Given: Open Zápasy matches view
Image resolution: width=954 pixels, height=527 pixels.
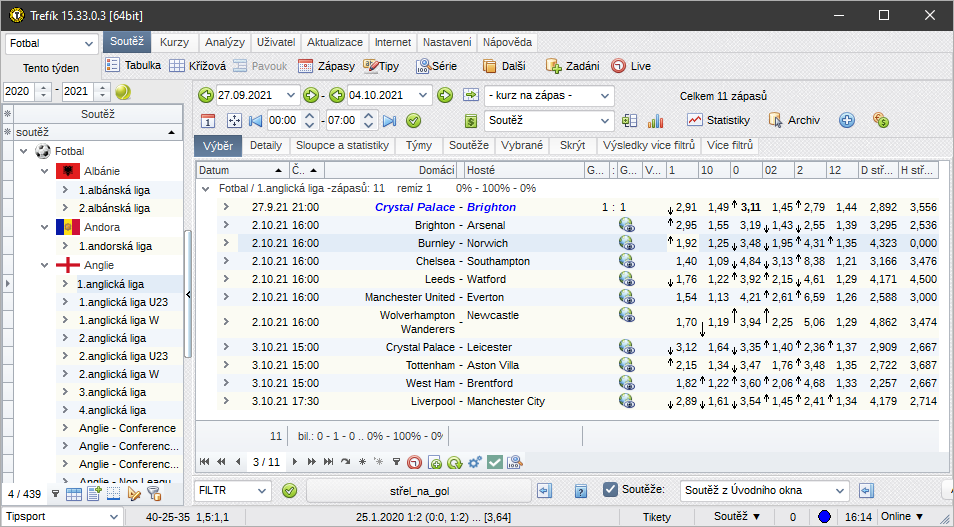Looking at the screenshot, I should tap(327, 66).
